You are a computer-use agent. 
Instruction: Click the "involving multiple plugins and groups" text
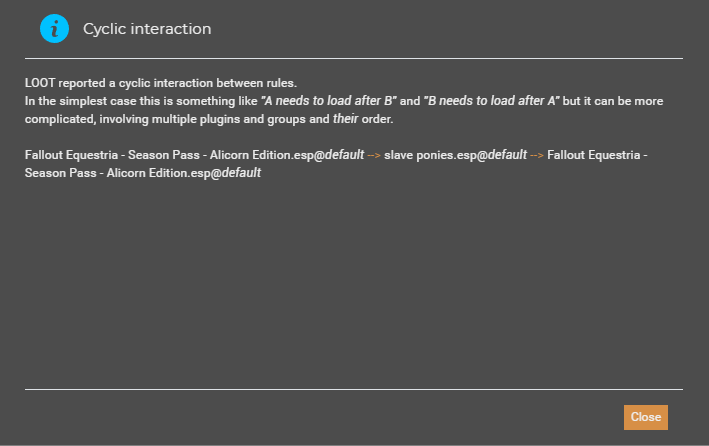(203, 119)
